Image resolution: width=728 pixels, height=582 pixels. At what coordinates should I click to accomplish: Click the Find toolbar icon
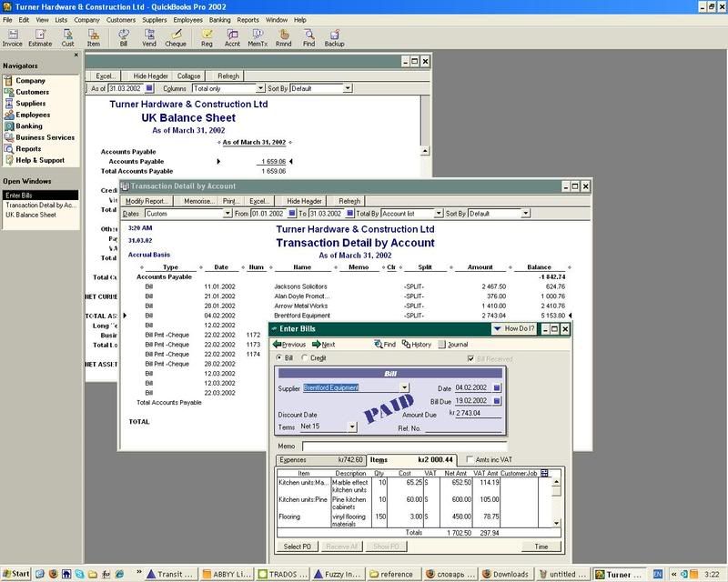pos(308,38)
